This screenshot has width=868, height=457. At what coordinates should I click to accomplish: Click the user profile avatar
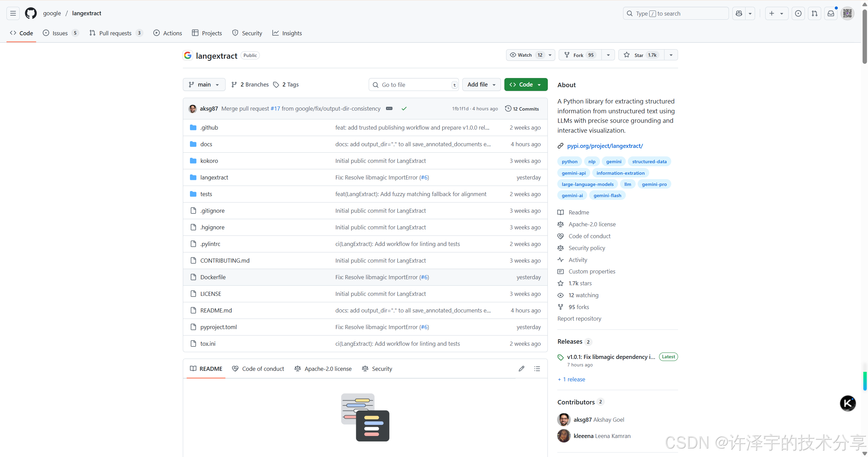(847, 13)
